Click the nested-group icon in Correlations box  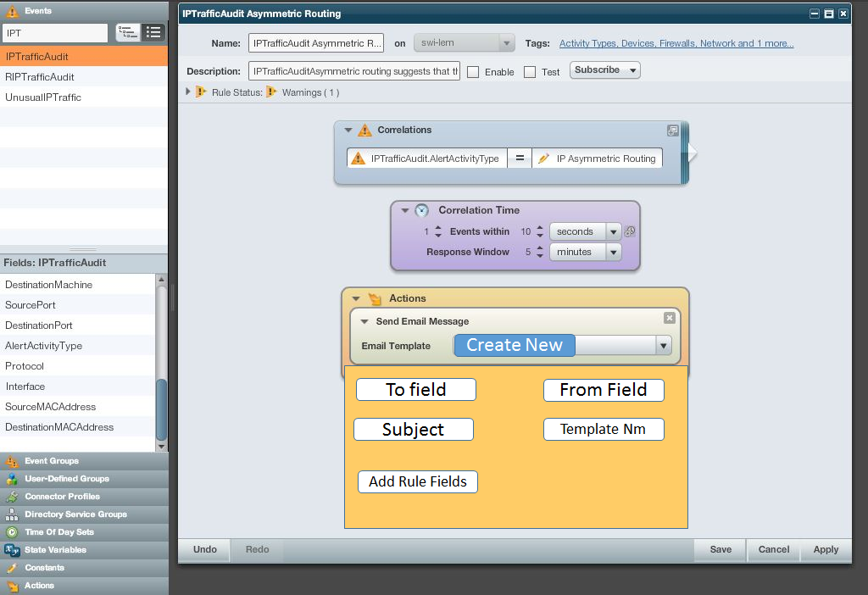click(672, 131)
